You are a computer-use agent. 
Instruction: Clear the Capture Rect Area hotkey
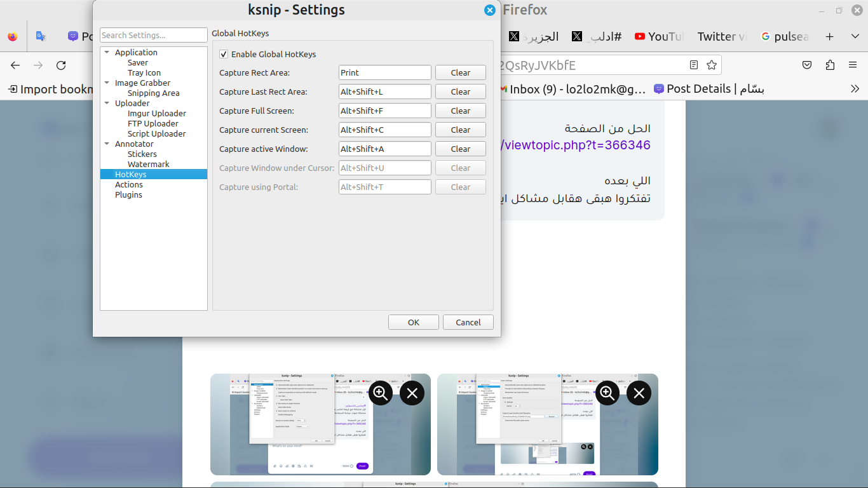click(x=461, y=72)
